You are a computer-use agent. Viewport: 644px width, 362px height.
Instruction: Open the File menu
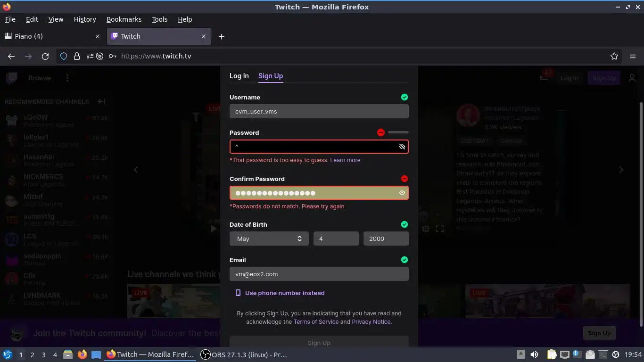tap(10, 19)
